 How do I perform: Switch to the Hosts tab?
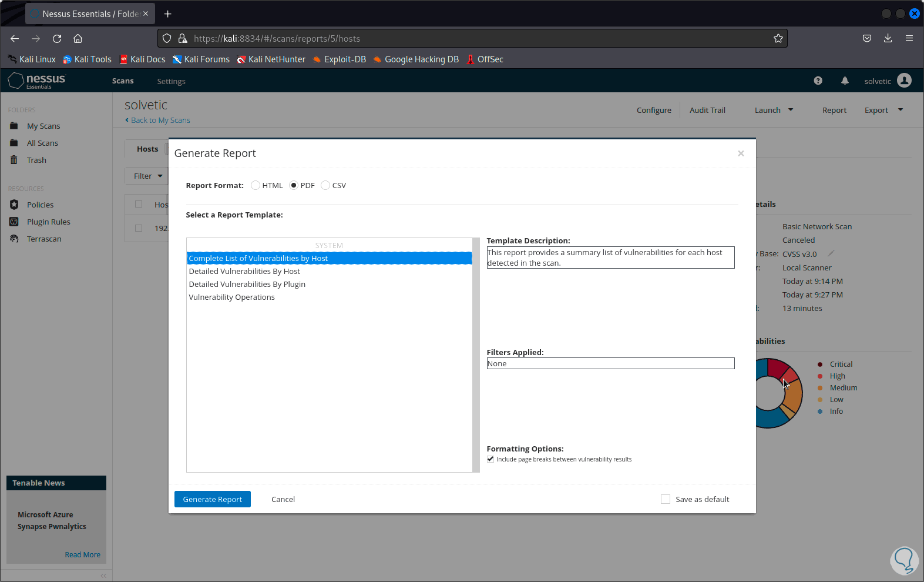147,149
